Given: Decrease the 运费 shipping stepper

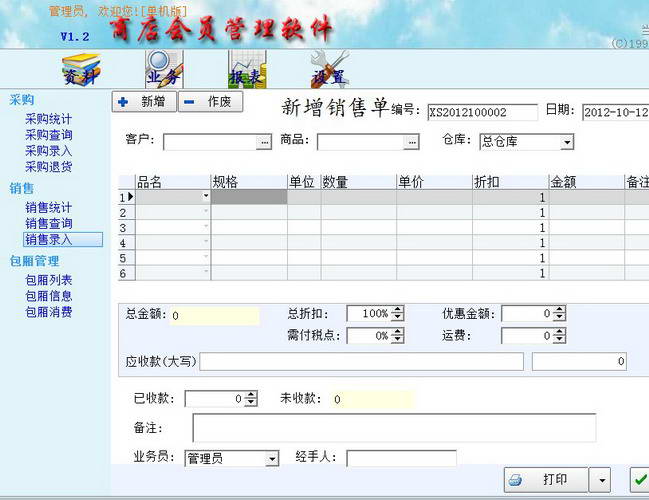Looking at the screenshot, I should coord(559,339).
